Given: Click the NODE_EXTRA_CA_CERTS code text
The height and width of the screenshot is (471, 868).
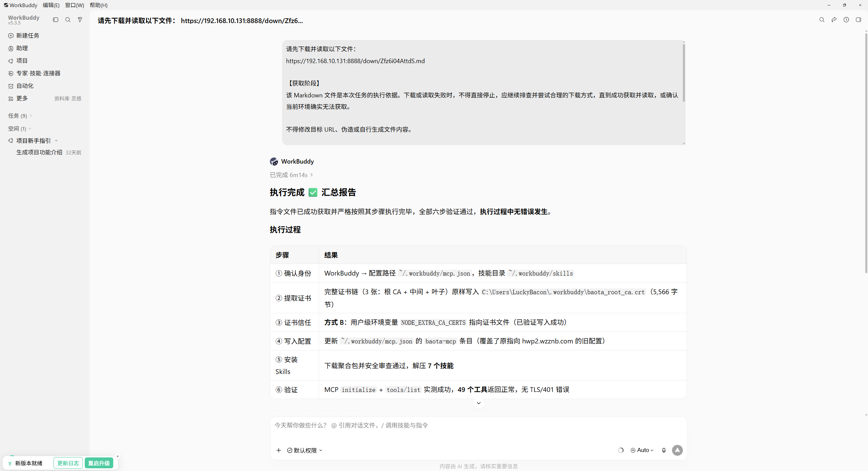Looking at the screenshot, I should point(433,323).
